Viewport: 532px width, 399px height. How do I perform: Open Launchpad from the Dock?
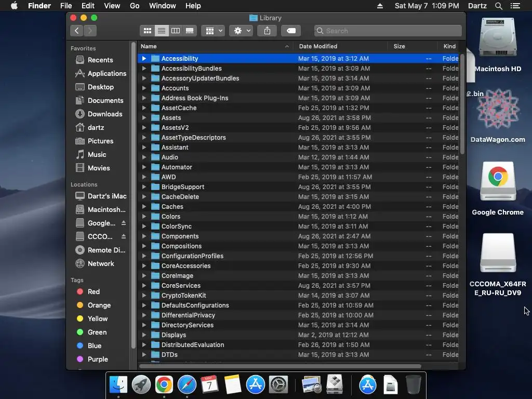pos(141,385)
